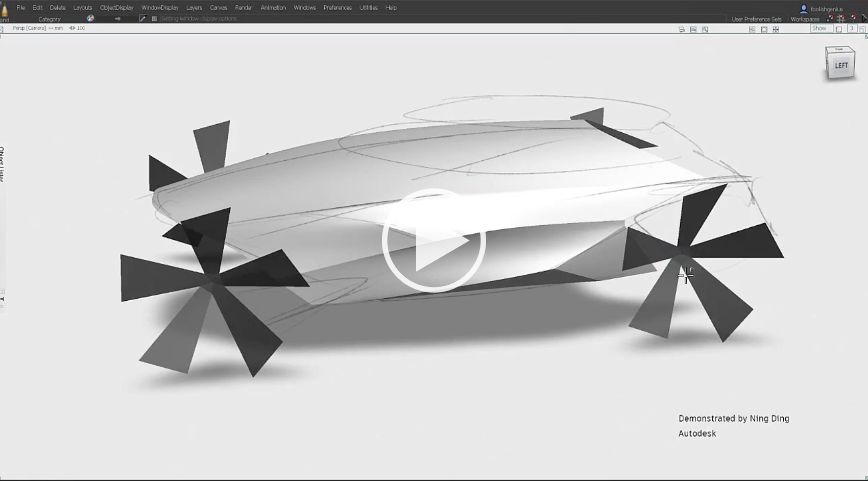Click the pencil tool icon in prompt bar
This screenshot has width=868, height=481.
click(x=143, y=18)
